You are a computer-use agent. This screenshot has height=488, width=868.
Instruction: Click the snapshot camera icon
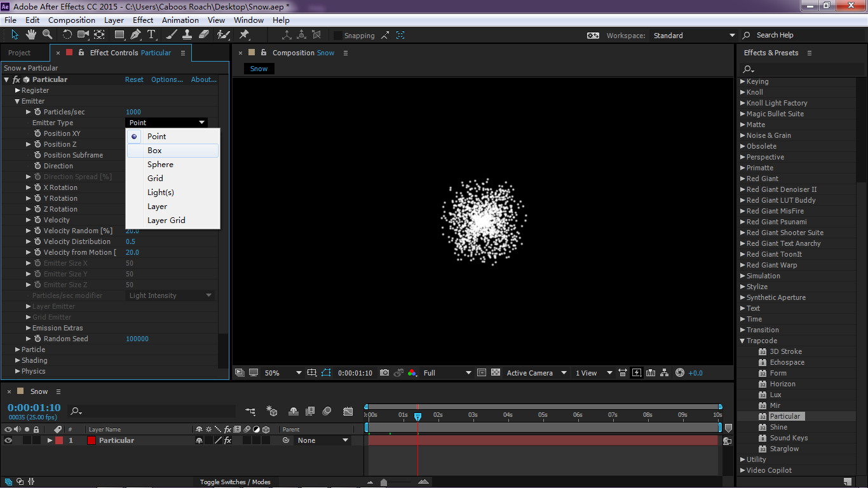384,373
